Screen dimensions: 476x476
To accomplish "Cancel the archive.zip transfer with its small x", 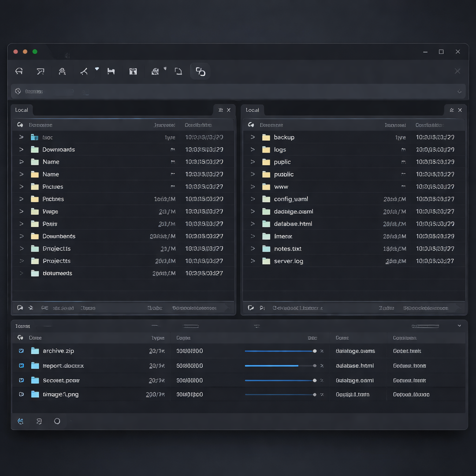I will (322, 351).
